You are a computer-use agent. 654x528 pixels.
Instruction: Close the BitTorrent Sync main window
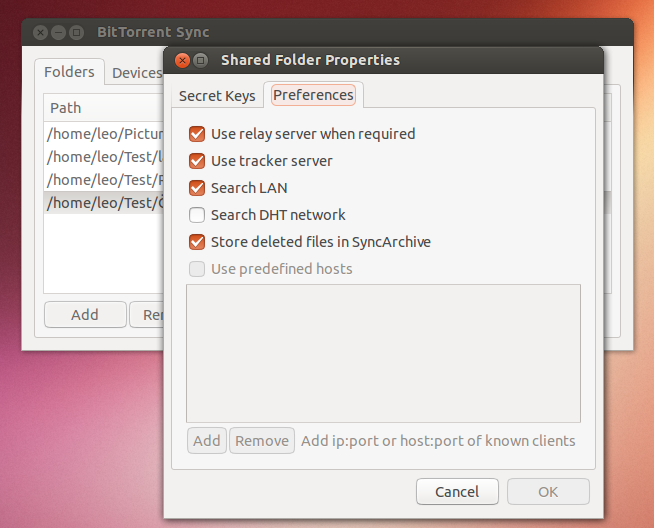tap(39, 32)
